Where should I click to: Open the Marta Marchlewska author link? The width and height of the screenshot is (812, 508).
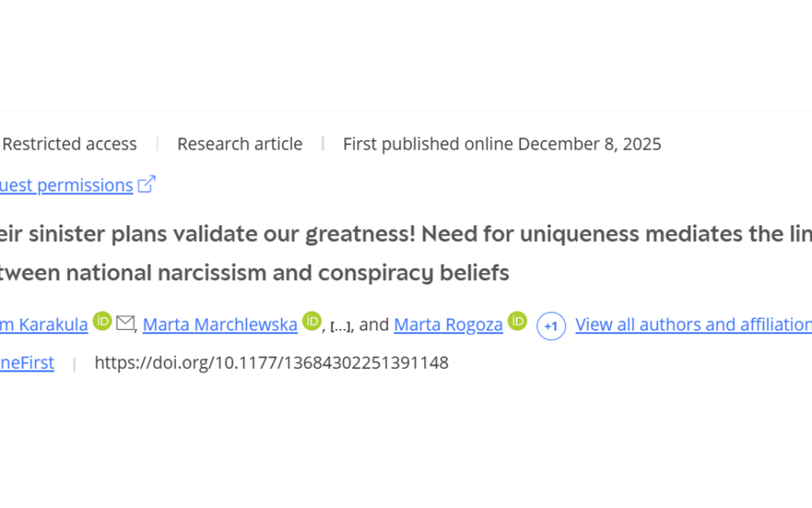220,324
